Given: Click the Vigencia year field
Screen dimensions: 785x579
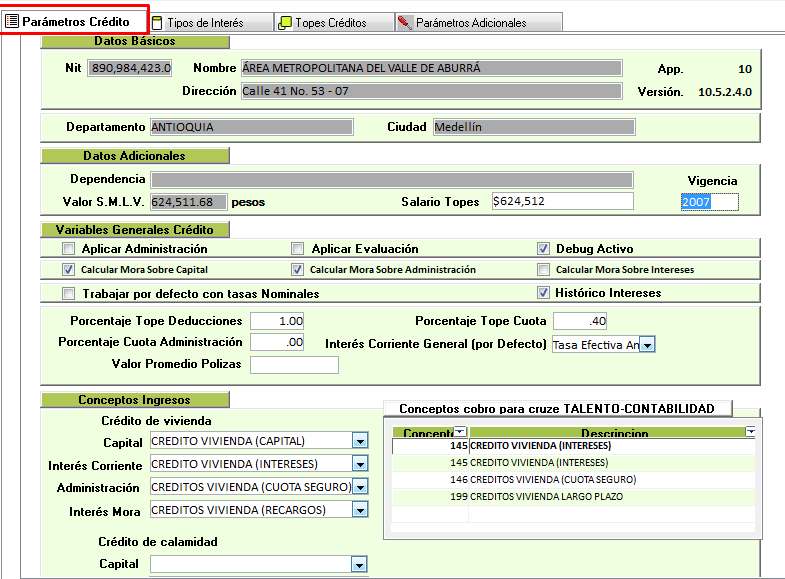Looking at the screenshot, I should point(708,202).
